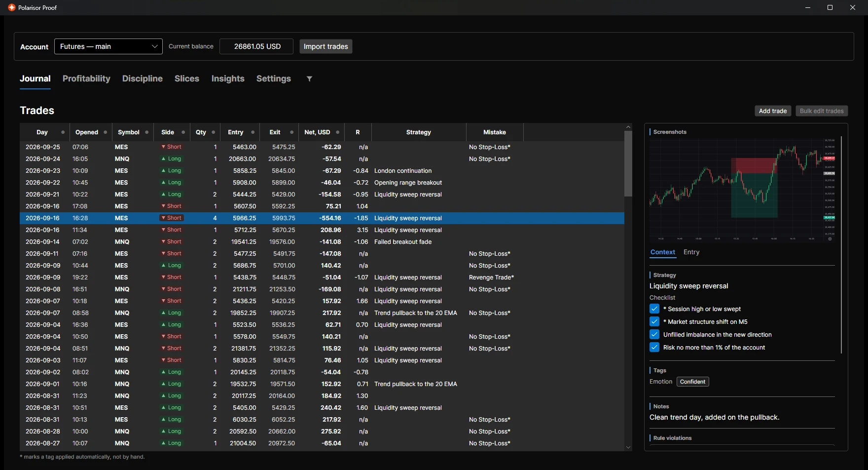Click the Mistake column header
This screenshot has width=868, height=470.
point(495,132)
